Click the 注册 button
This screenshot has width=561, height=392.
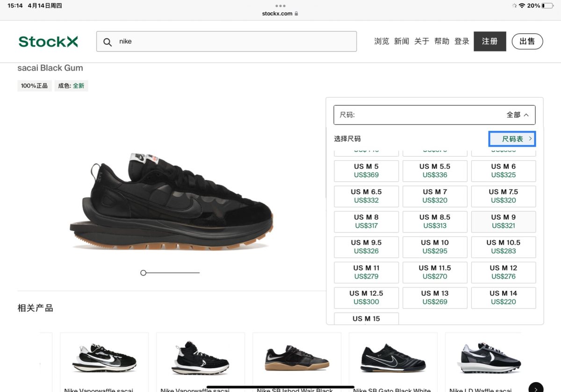(x=490, y=42)
